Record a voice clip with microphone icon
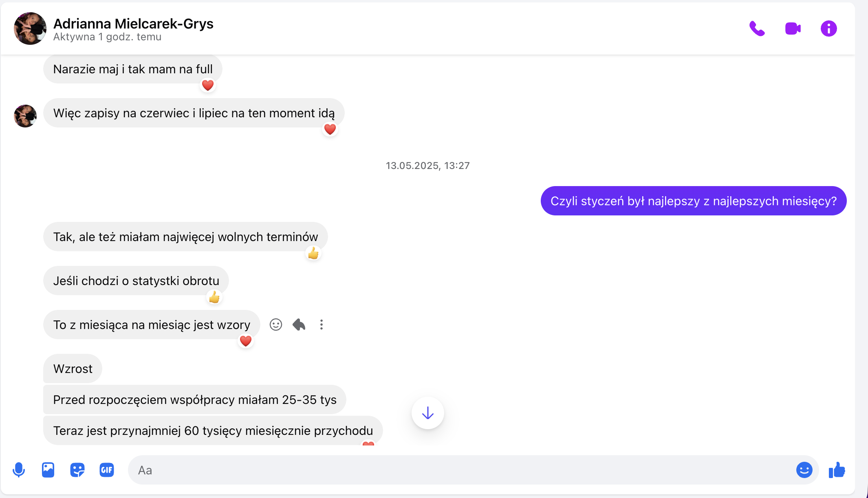Image resolution: width=868 pixels, height=498 pixels. [19, 470]
